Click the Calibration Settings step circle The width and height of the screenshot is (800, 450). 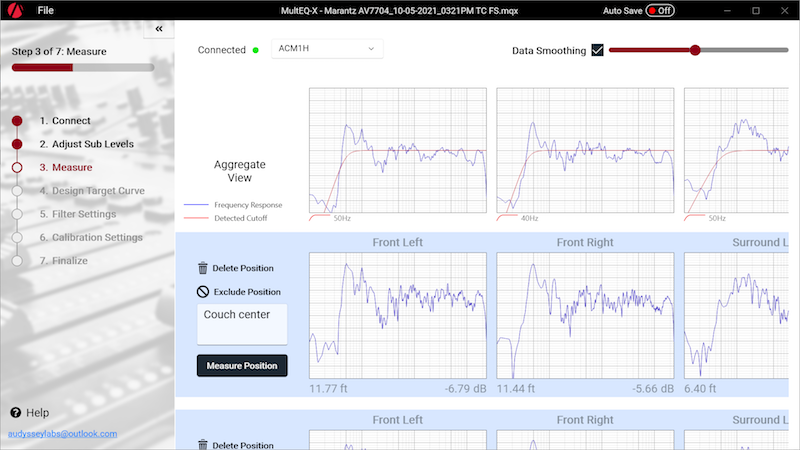[17, 237]
